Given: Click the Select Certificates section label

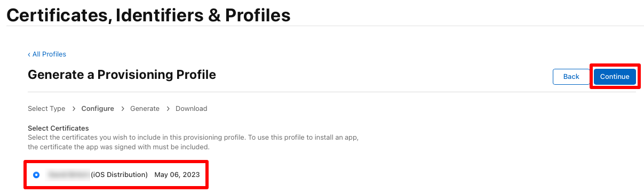Looking at the screenshot, I should [58, 128].
